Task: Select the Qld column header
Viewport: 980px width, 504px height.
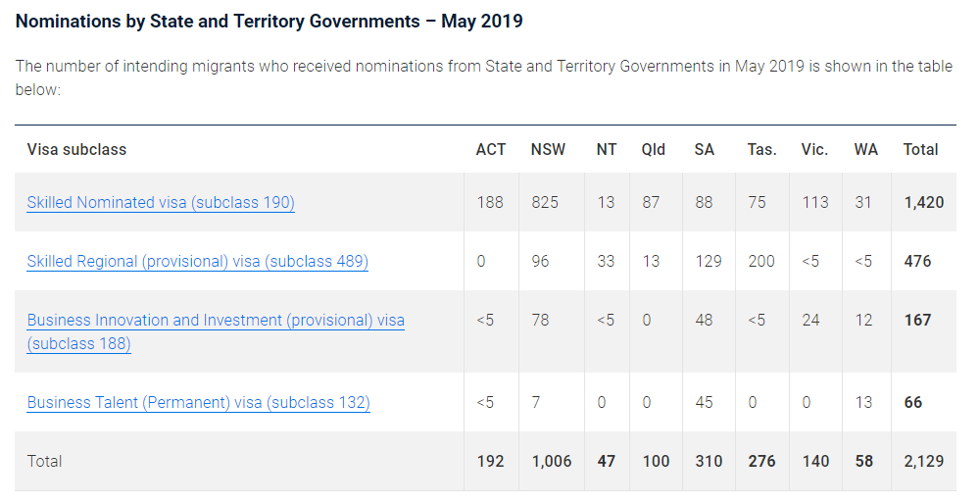Action: tap(654, 150)
